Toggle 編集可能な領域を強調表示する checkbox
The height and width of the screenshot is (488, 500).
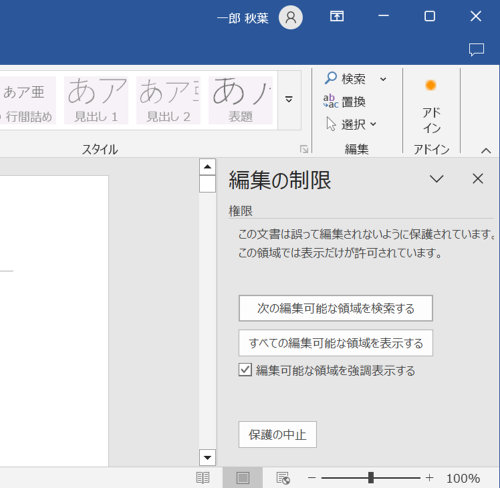coord(245,370)
